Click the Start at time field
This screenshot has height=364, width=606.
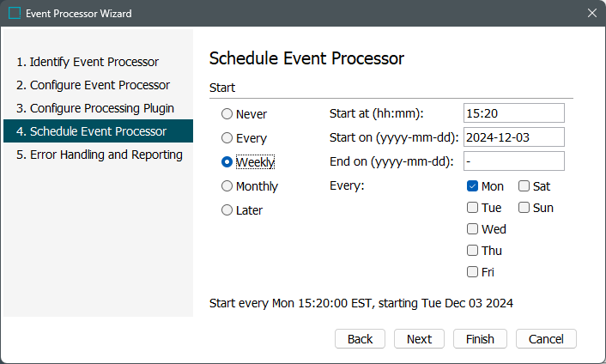click(x=512, y=113)
